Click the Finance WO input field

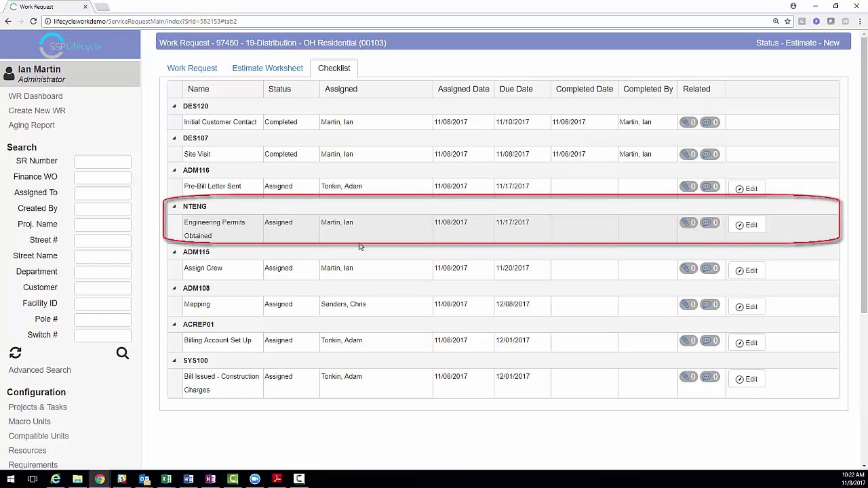102,177
